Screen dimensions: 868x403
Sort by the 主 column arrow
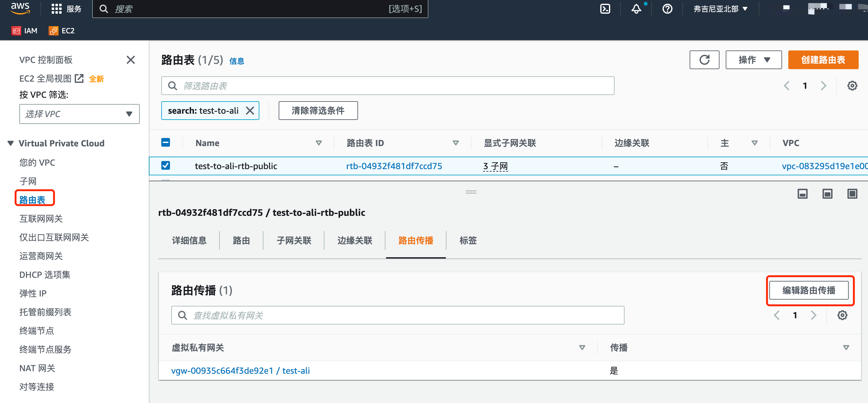754,143
